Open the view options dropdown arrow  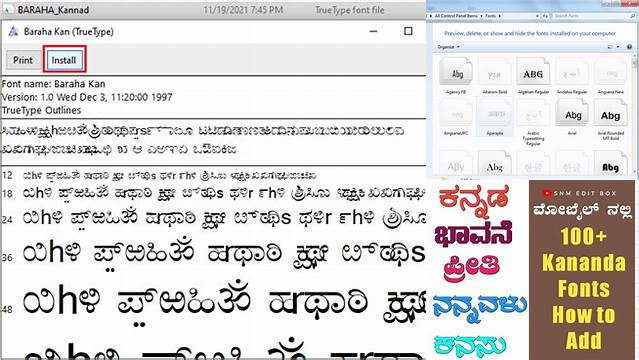click(618, 47)
